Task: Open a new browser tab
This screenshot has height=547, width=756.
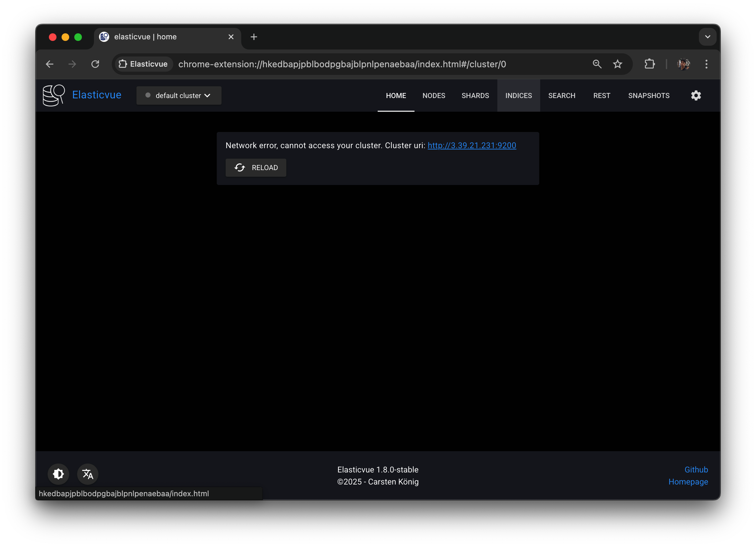Action: [254, 37]
